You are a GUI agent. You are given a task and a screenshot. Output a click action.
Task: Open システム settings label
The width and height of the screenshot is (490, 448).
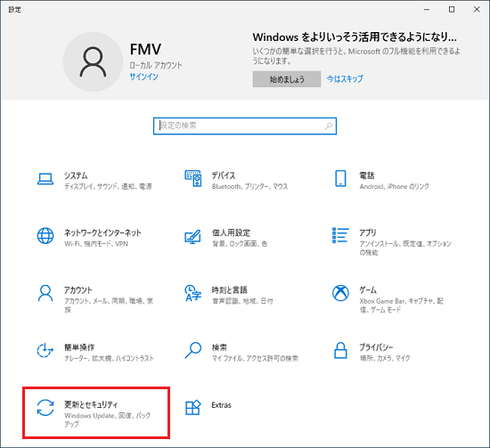coord(76,175)
